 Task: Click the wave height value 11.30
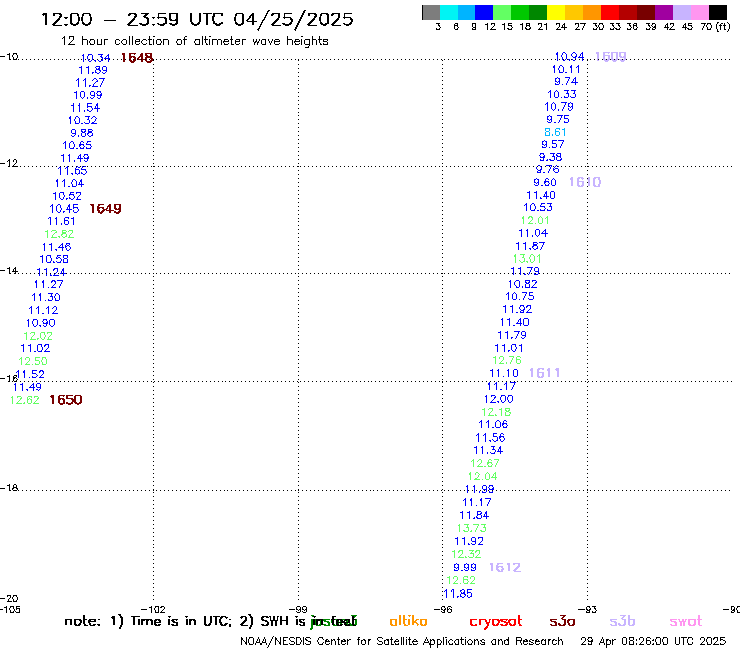click(46, 297)
